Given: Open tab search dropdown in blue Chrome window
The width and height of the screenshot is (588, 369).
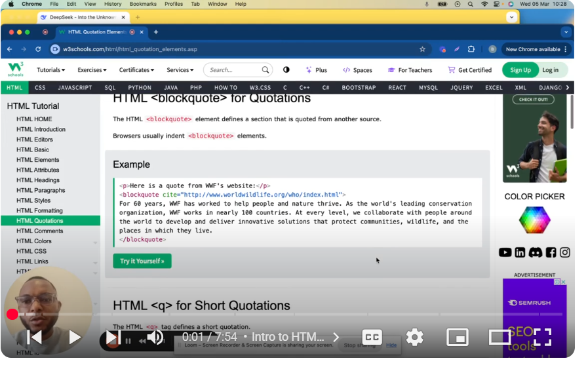Looking at the screenshot, I should point(566,32).
